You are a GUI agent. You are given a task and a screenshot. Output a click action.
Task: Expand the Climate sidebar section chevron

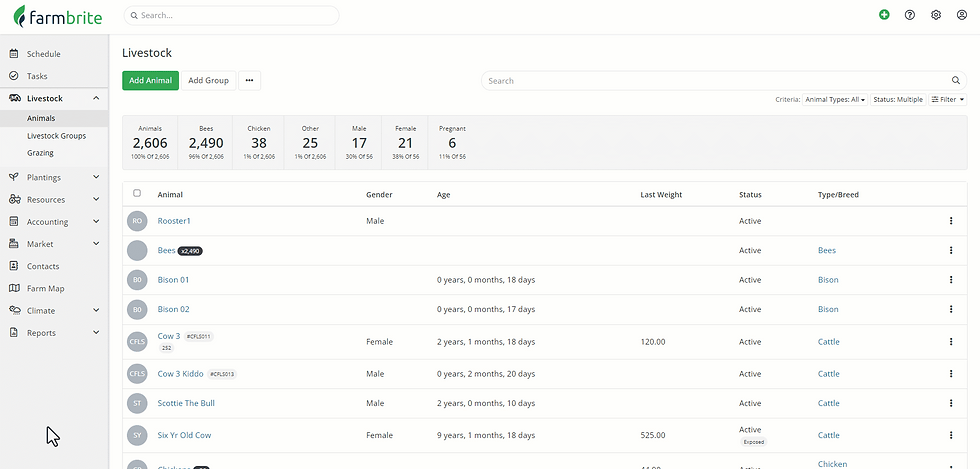coord(96,310)
